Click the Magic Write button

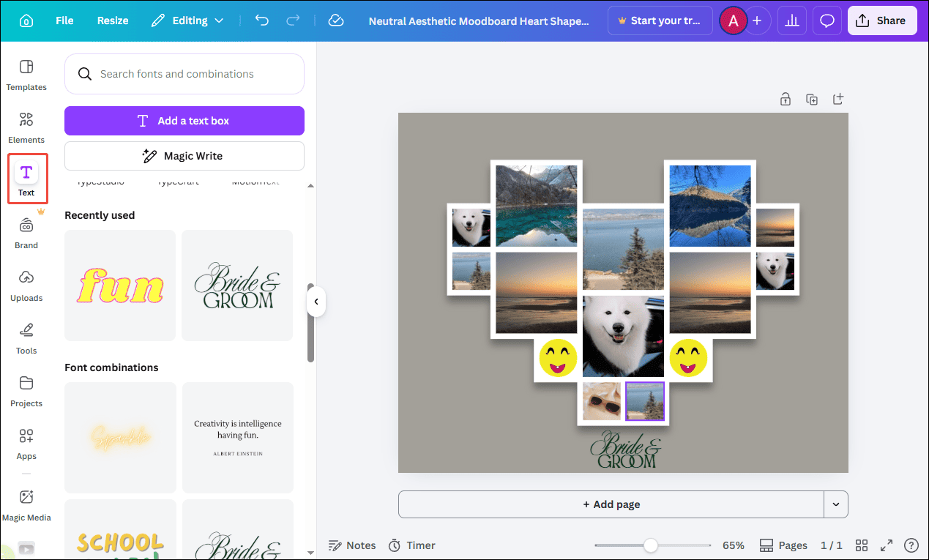184,155
